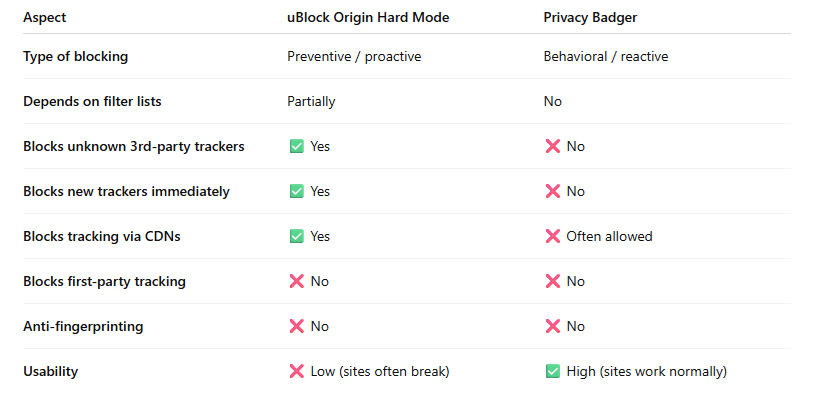Viewport: 839px width, 405px height.
Task: Click Privacy Badger red X for 'Blocks first-party tracking'
Action: (552, 281)
